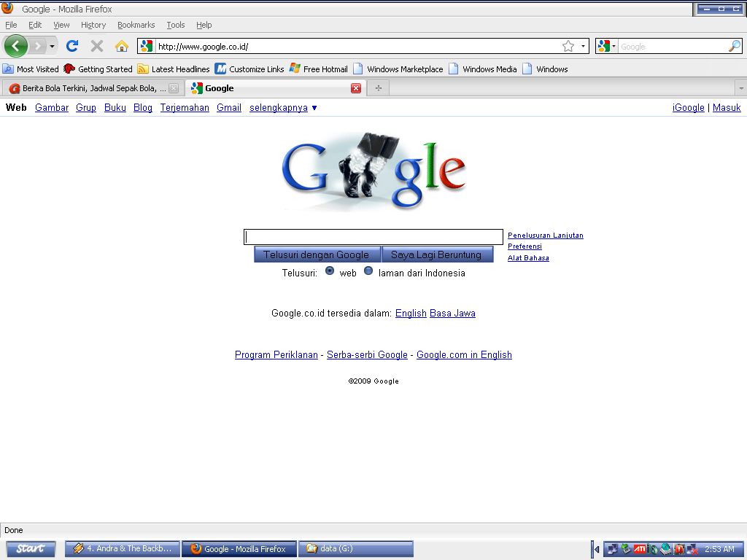The width and height of the screenshot is (747, 560).
Task: Open the address bar history dropdown
Action: click(x=583, y=46)
